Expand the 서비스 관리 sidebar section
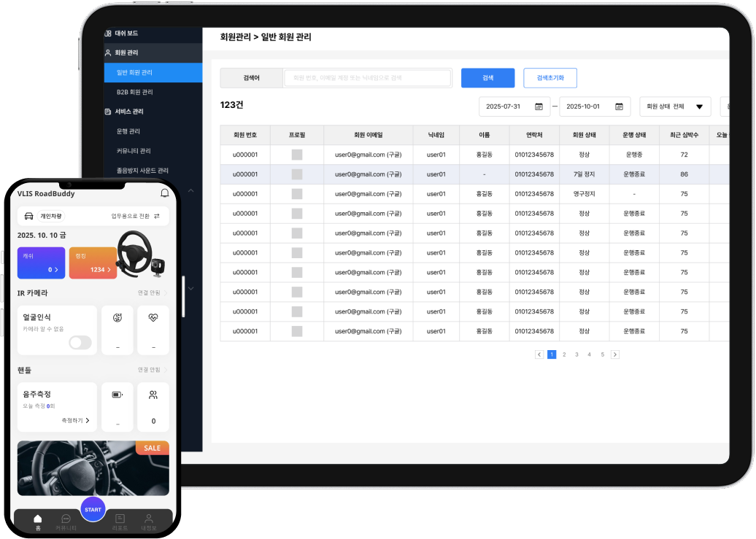 129,112
